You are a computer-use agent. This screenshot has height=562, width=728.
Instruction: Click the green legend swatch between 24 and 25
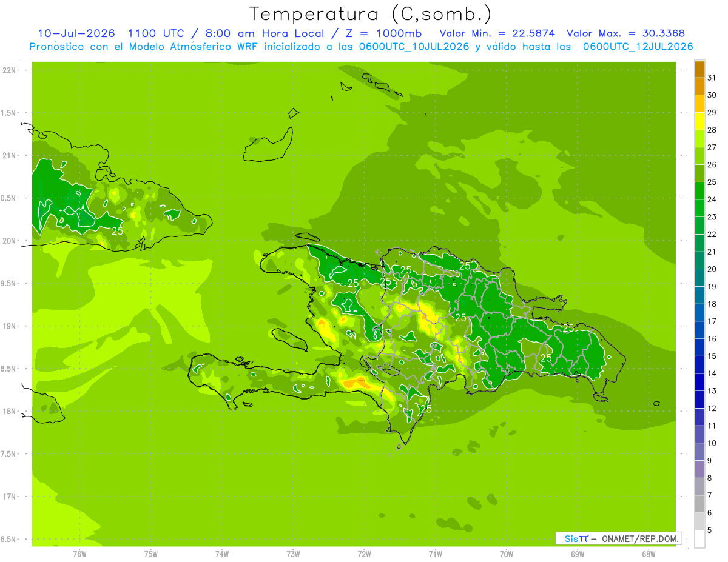pyautogui.click(x=699, y=191)
